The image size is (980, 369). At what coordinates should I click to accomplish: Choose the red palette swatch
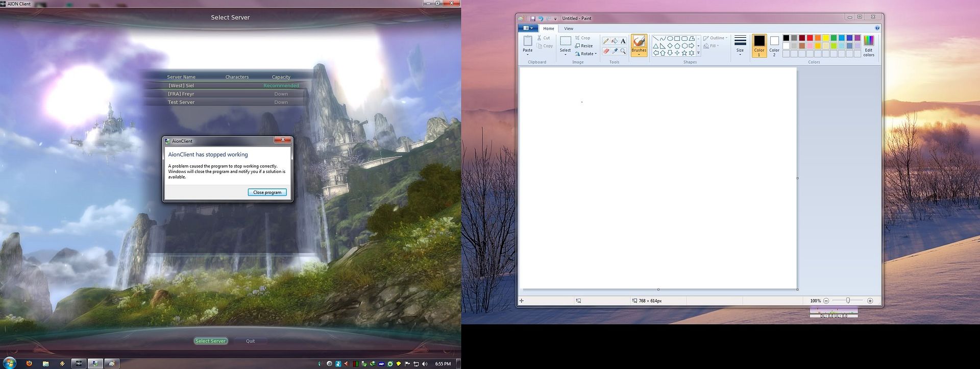[810, 38]
